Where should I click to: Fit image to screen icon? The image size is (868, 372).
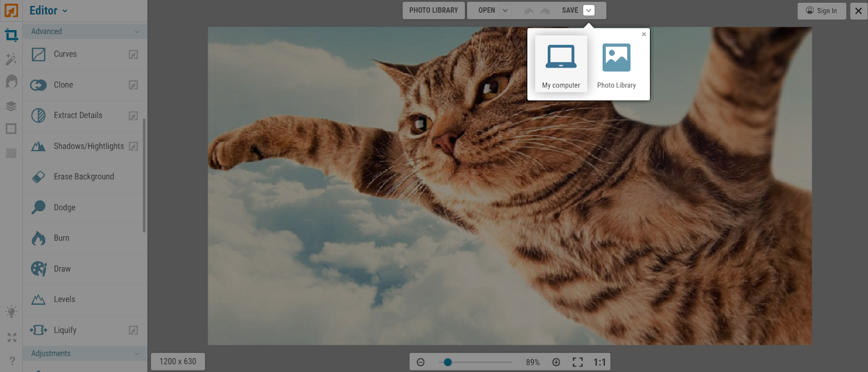pos(578,362)
